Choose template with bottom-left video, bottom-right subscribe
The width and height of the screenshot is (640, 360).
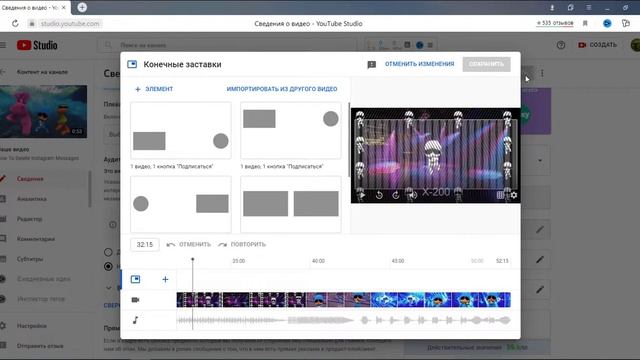pos(181,131)
